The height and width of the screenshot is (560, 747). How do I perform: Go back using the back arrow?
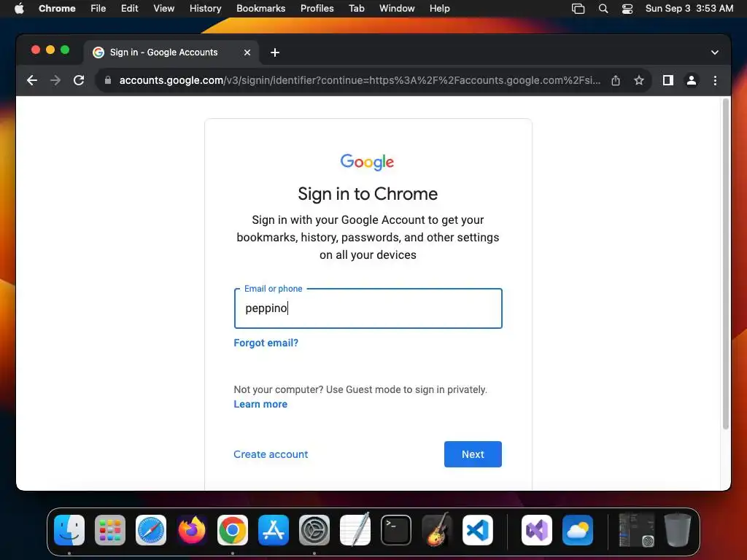(x=32, y=80)
